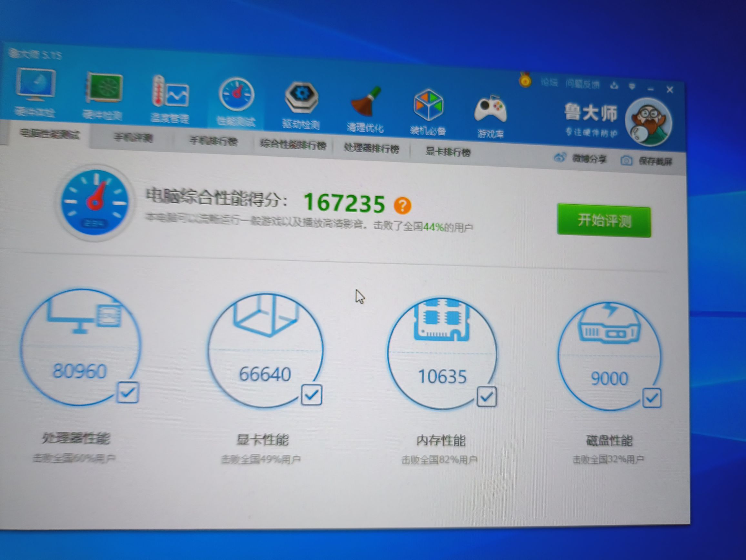Click the Lu Dashi mascot avatar
Image resolution: width=746 pixels, height=560 pixels.
tap(648, 122)
